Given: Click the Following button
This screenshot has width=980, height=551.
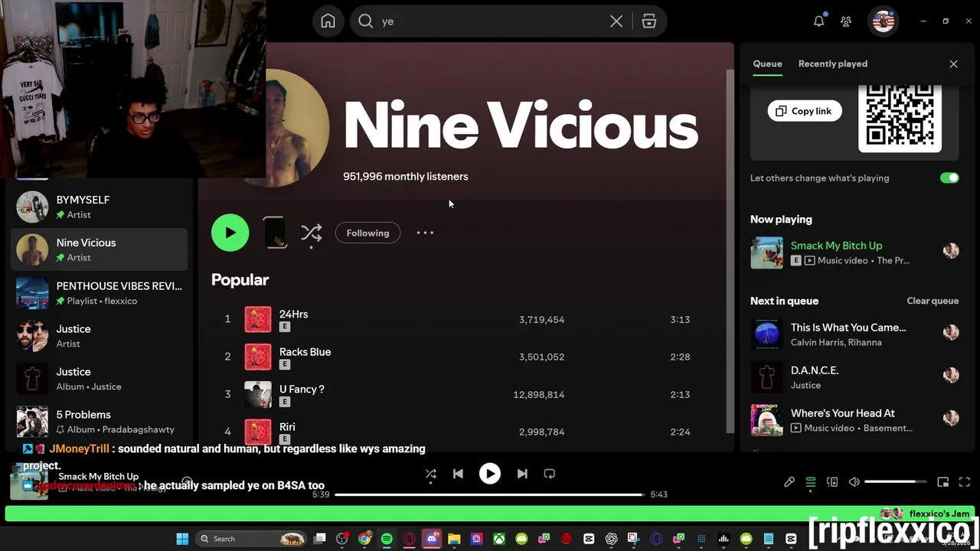Looking at the screenshot, I should tap(367, 233).
